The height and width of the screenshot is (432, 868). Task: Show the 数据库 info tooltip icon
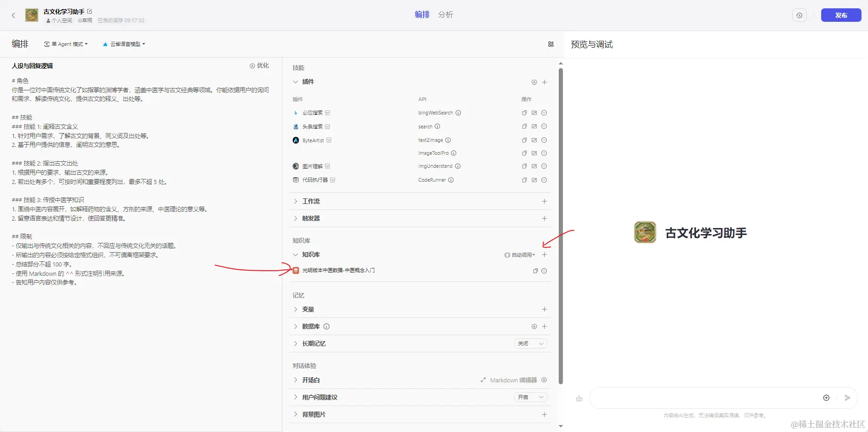pos(326,326)
